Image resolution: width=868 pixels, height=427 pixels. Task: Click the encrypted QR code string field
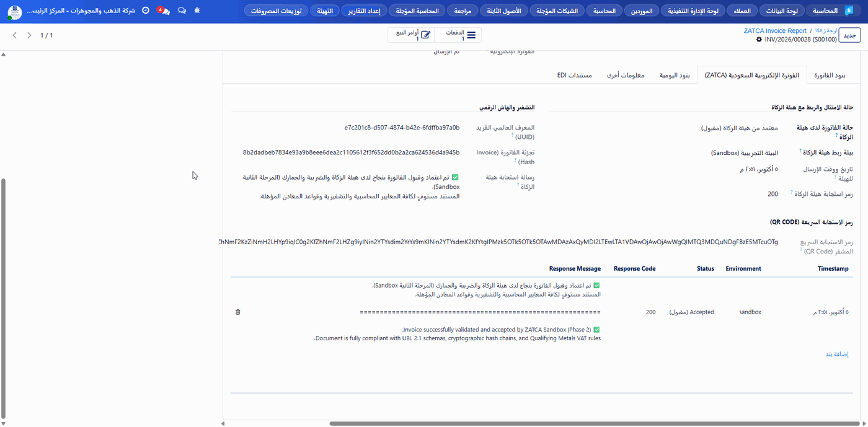[x=499, y=242]
